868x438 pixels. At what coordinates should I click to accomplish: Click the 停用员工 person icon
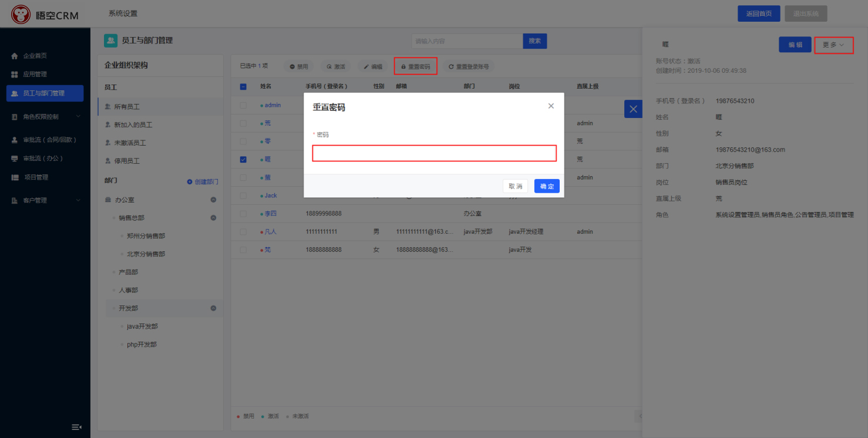pos(108,161)
